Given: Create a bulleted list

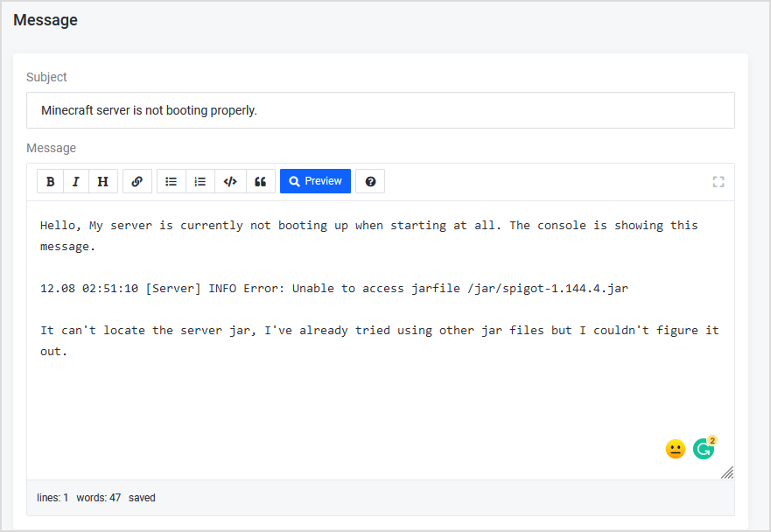Looking at the screenshot, I should tap(172, 181).
